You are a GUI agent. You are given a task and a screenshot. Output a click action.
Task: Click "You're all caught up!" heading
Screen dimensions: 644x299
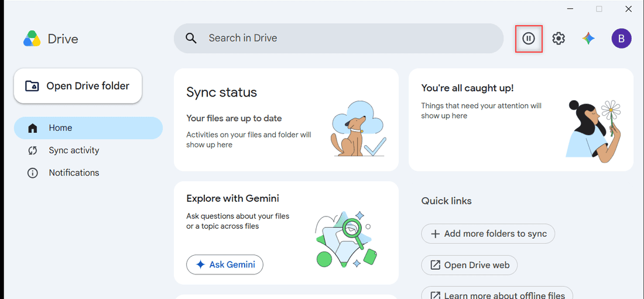467,88
